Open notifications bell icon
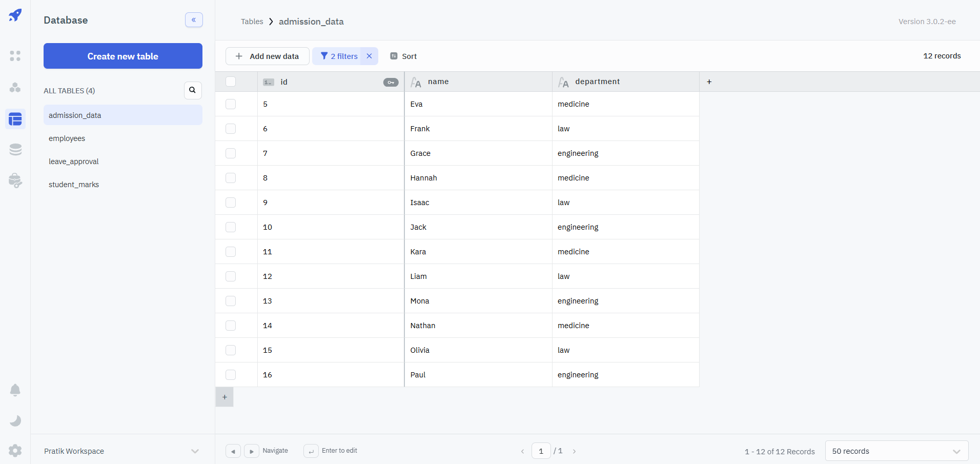Viewport: 980px width, 464px height. coord(15,390)
